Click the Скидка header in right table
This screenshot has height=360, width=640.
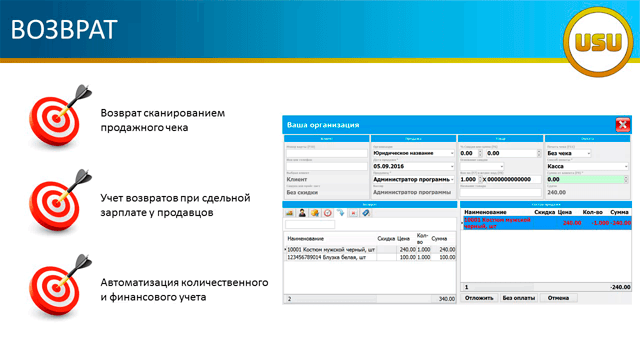coord(545,212)
